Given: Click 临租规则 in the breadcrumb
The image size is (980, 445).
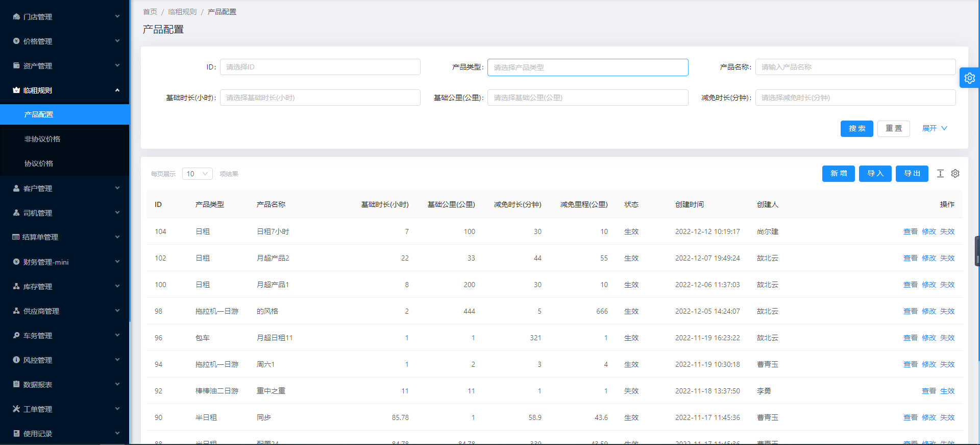Looking at the screenshot, I should coord(182,12).
